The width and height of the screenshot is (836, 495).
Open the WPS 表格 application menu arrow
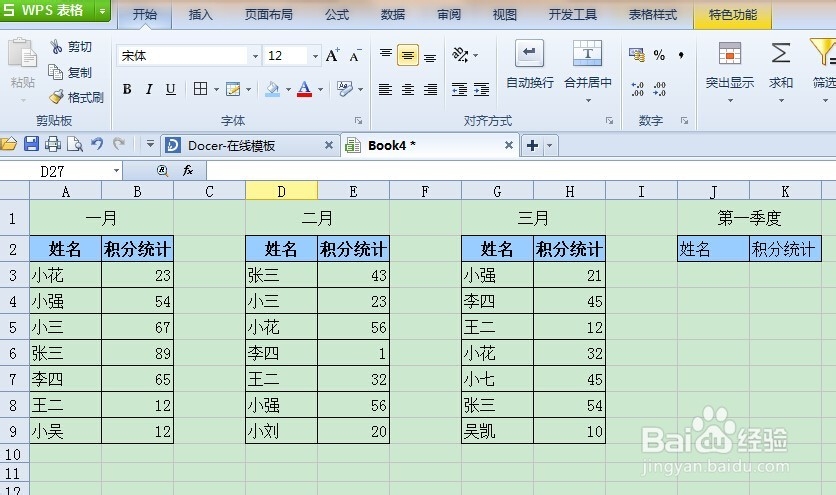point(102,11)
